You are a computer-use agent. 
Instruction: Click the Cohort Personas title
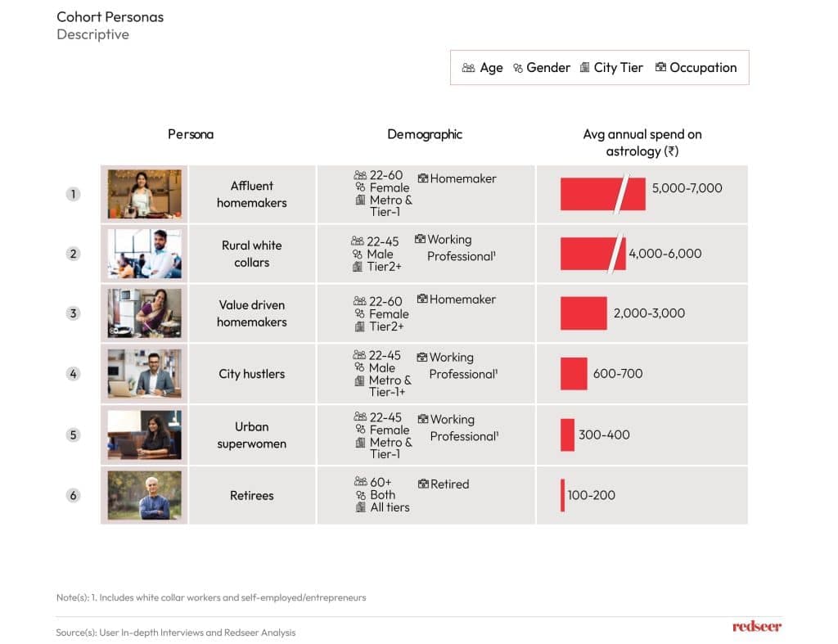pyautogui.click(x=110, y=16)
